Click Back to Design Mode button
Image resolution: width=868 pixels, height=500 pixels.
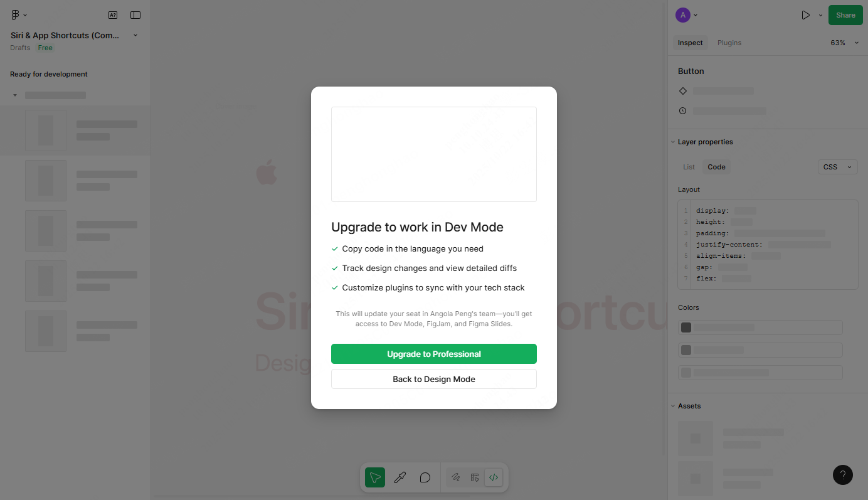tap(434, 379)
